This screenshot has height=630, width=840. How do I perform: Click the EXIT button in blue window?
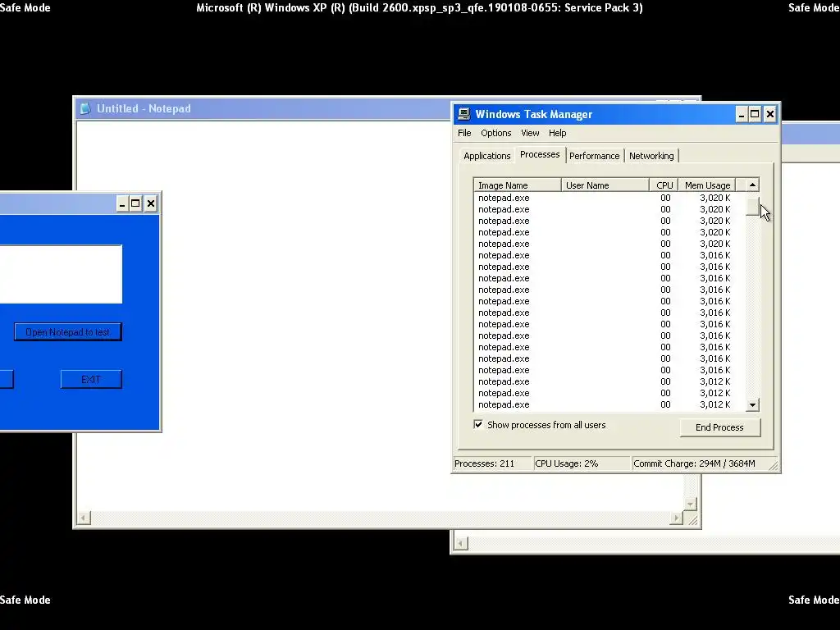(91, 379)
